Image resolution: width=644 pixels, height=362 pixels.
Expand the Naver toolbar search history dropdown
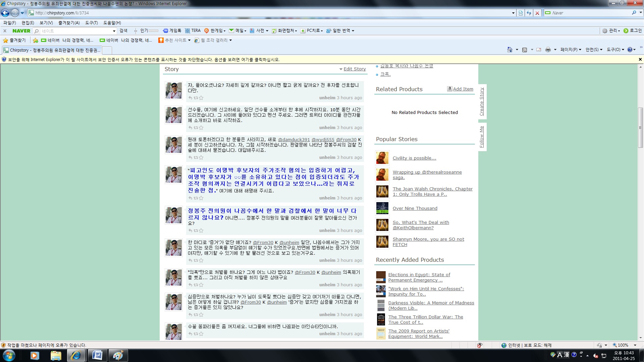click(114, 31)
